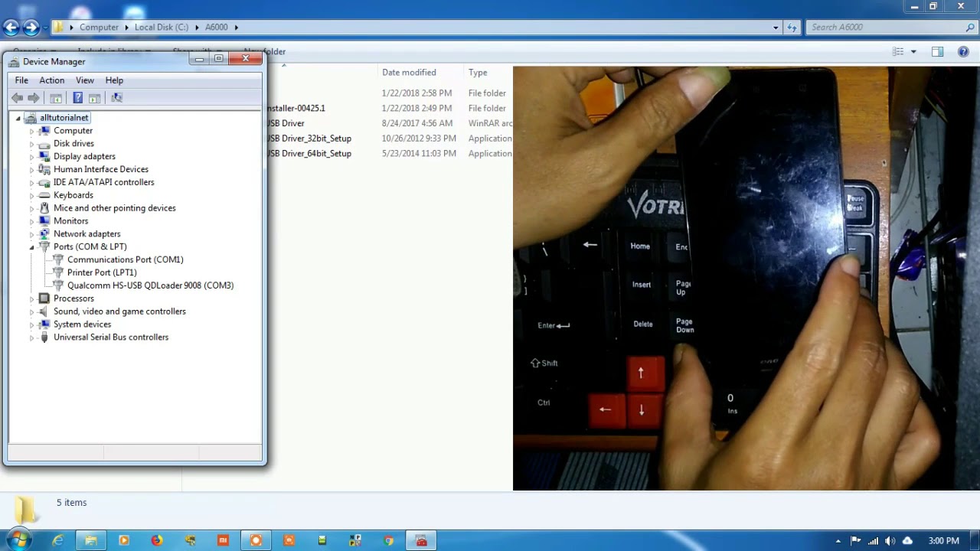This screenshot has height=551, width=980.
Task: Expand the Network adapters node
Action: pyautogui.click(x=32, y=234)
